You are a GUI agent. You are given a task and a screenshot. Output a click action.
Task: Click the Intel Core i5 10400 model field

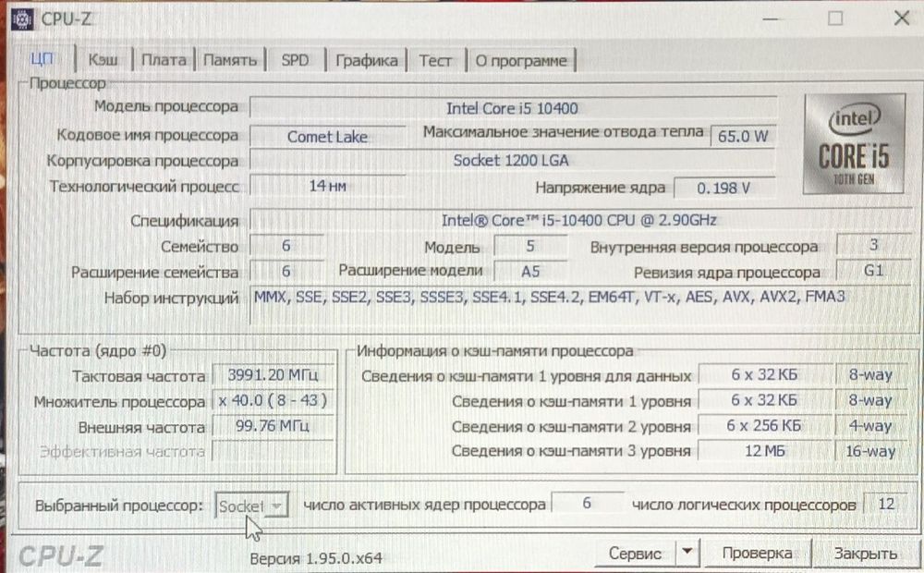(x=513, y=108)
